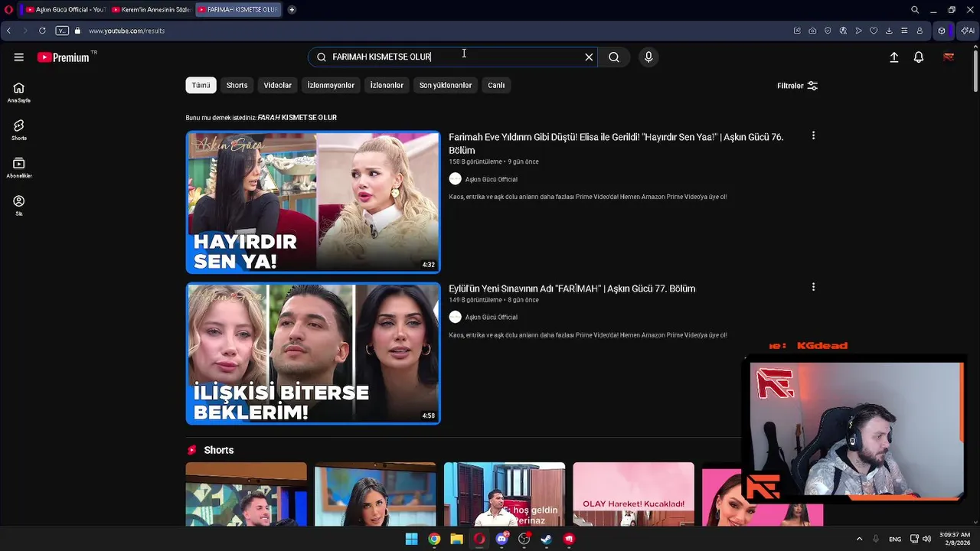The image size is (980, 551).
Task: Select the İzlenenler filter chip
Action: coord(387,86)
